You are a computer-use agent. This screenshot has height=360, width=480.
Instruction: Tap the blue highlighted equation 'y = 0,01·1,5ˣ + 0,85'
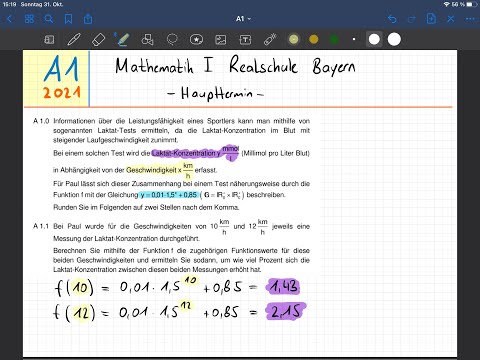[x=169, y=195]
